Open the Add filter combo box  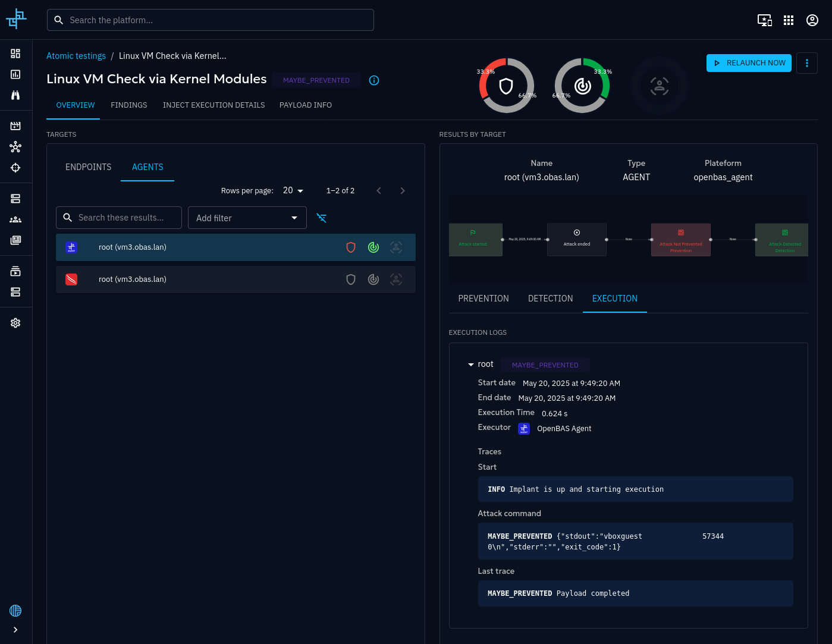click(247, 218)
